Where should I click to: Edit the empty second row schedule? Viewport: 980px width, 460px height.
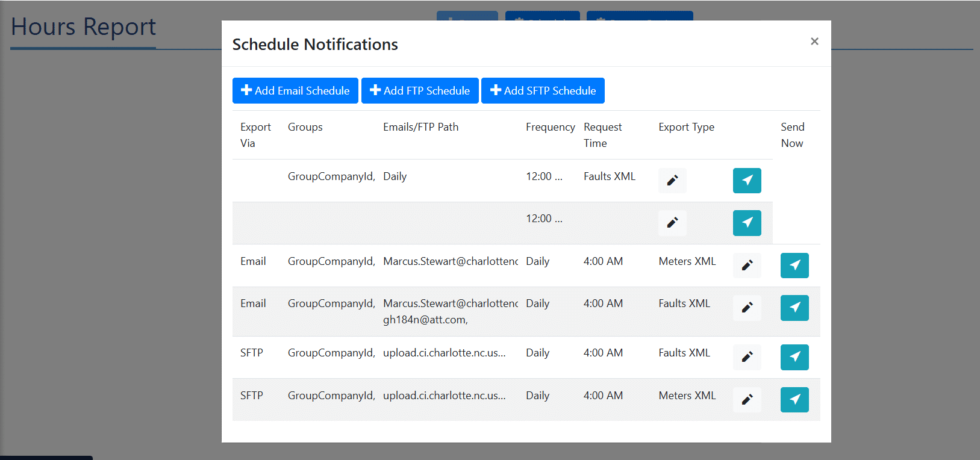[x=672, y=223]
